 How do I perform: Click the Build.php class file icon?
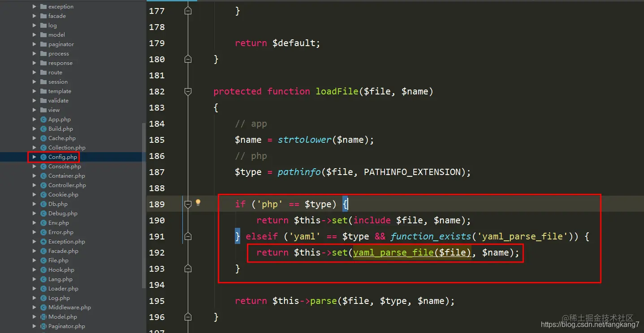point(43,129)
